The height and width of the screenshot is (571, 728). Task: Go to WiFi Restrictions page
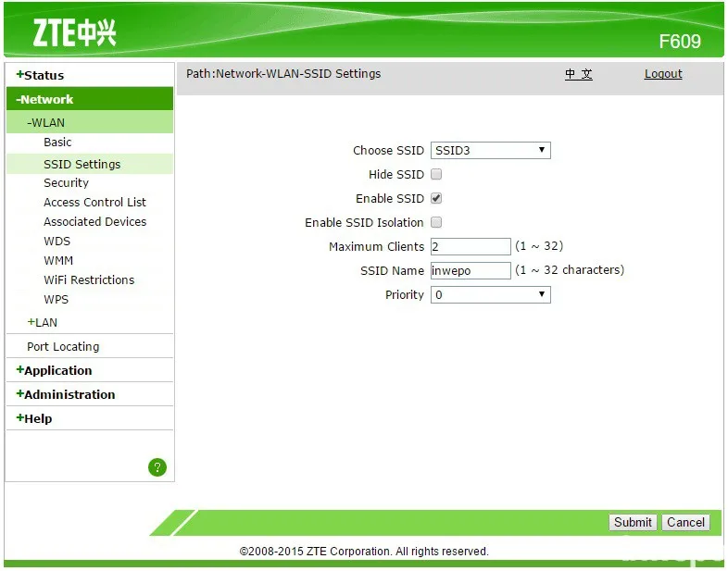click(89, 280)
